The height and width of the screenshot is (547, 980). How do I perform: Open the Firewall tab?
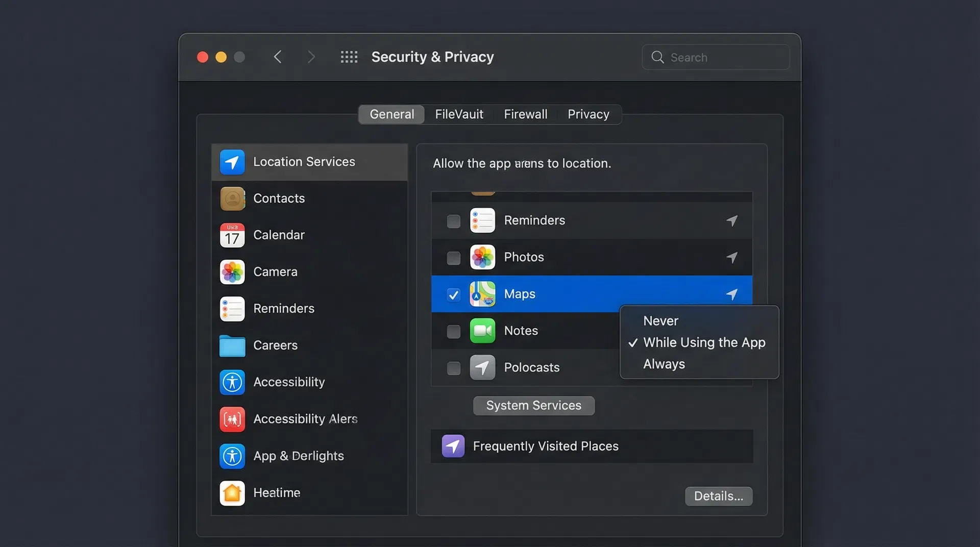[x=525, y=114]
